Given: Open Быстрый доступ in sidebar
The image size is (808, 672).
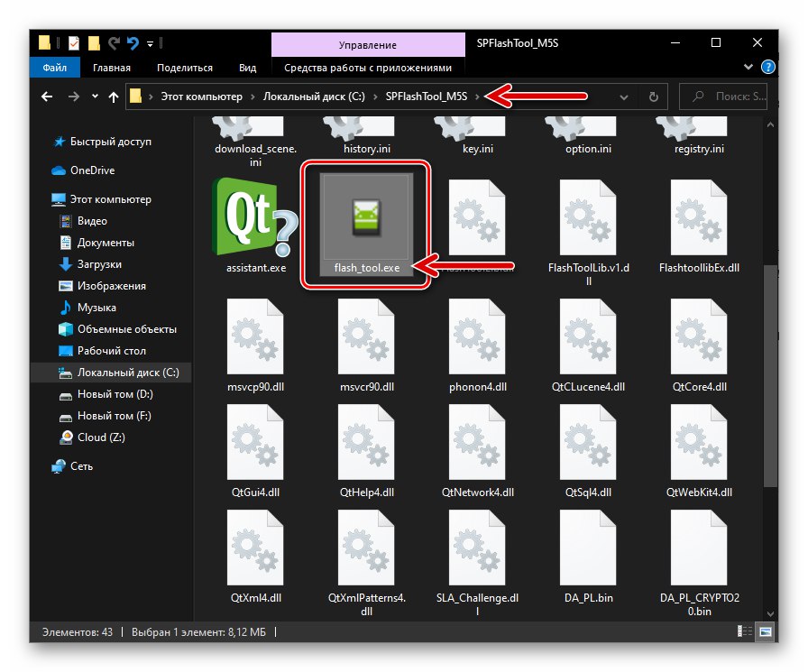Looking at the screenshot, I should [x=103, y=142].
